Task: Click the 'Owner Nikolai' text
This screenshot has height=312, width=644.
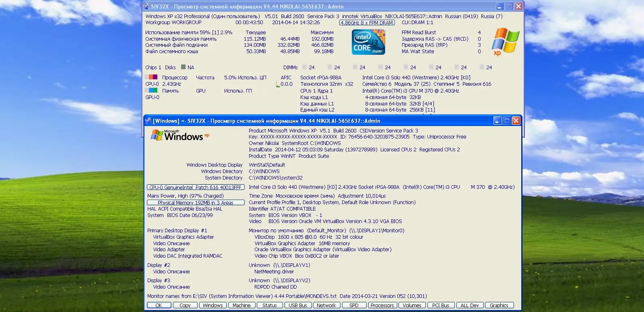Action: [264, 143]
